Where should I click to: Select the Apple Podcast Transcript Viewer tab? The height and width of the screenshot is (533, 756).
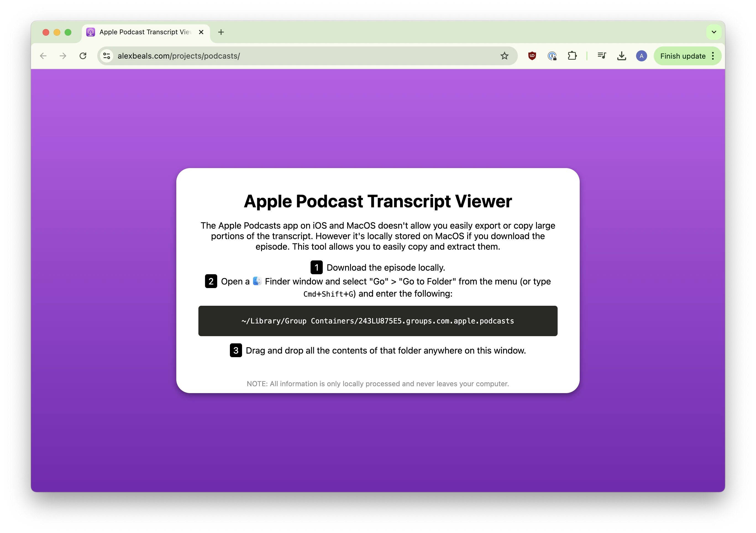tap(146, 32)
